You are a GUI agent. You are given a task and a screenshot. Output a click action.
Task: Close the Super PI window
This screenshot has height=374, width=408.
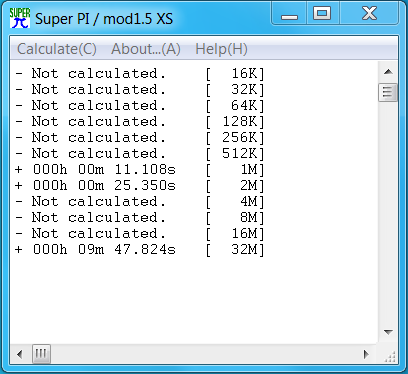pos(369,14)
